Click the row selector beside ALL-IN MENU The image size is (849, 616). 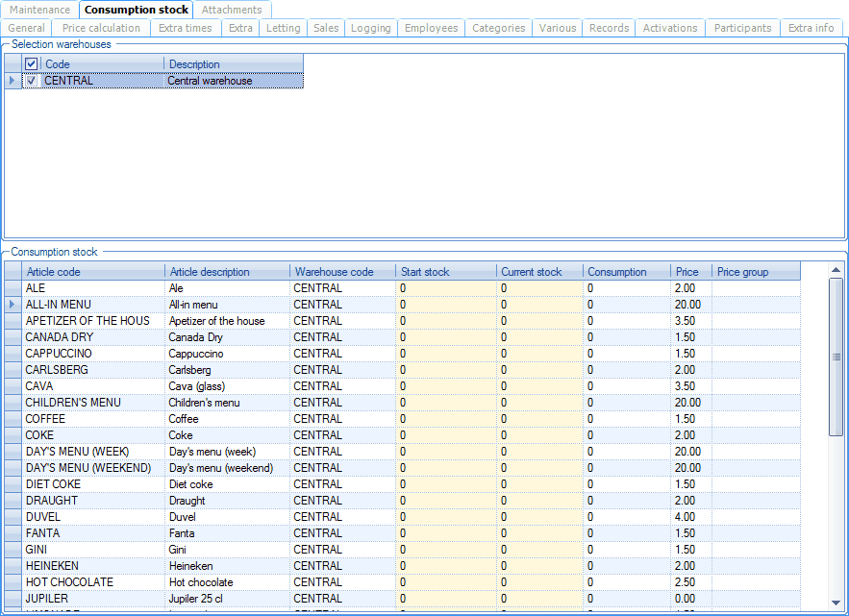point(12,305)
